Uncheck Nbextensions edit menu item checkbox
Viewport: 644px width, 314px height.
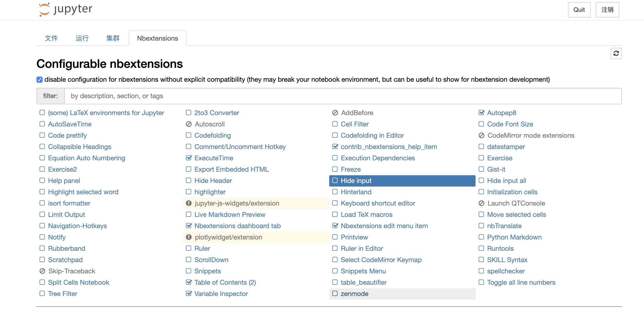(335, 226)
